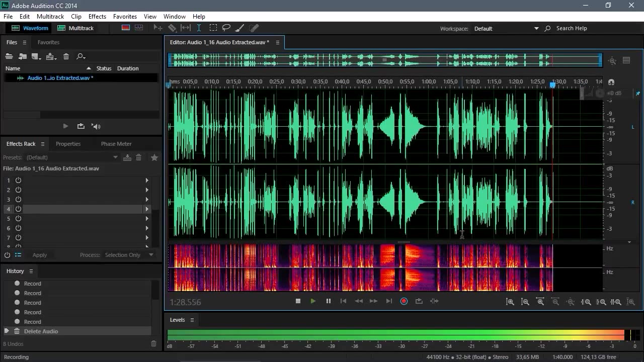
Task: Toggle main Effects Rack power button
Action: tap(7, 255)
